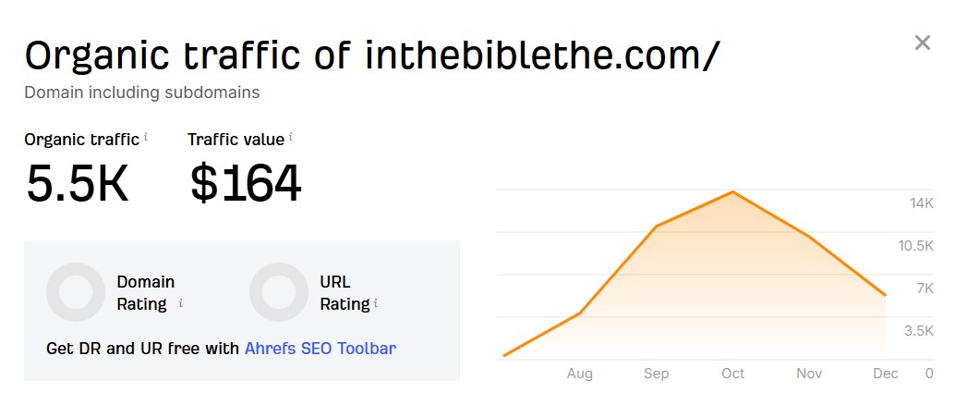The image size is (980, 405).
Task: Click the Domain Rating donut chart
Action: (76, 292)
